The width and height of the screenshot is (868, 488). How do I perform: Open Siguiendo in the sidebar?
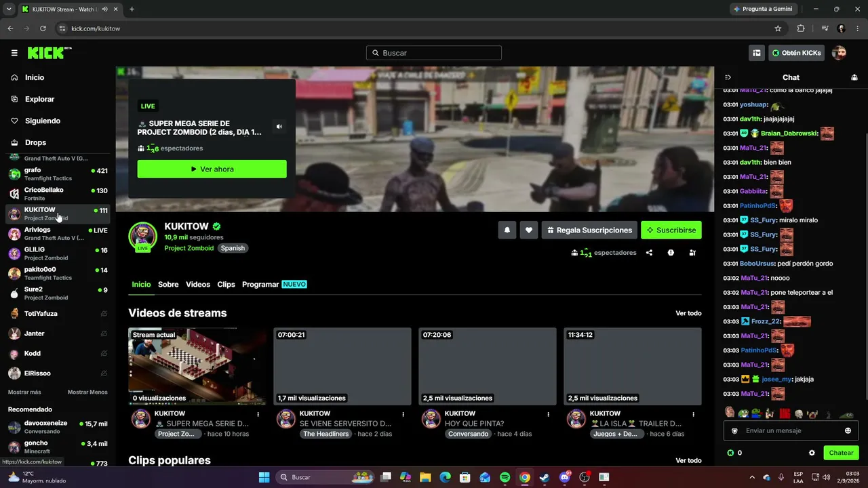tap(43, 121)
